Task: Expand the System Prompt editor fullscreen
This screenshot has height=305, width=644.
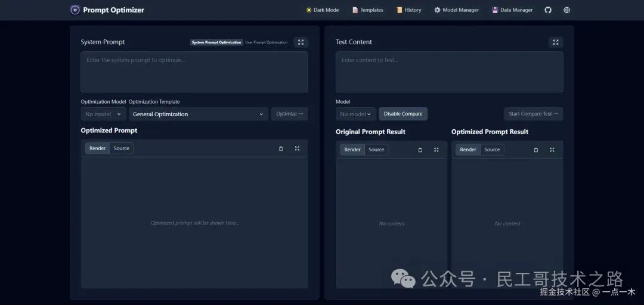Action: click(301, 42)
